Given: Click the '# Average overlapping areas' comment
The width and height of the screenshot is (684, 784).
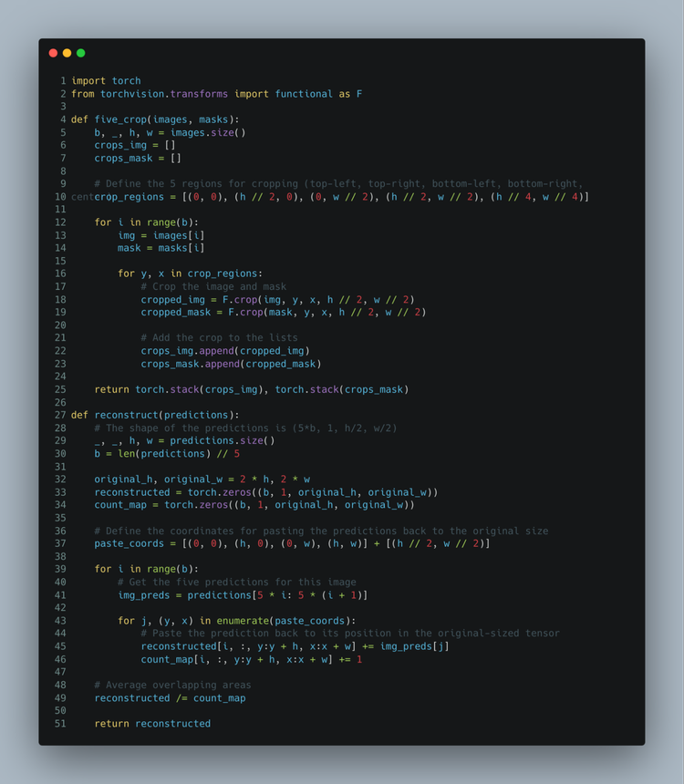Looking at the screenshot, I should (x=172, y=685).
